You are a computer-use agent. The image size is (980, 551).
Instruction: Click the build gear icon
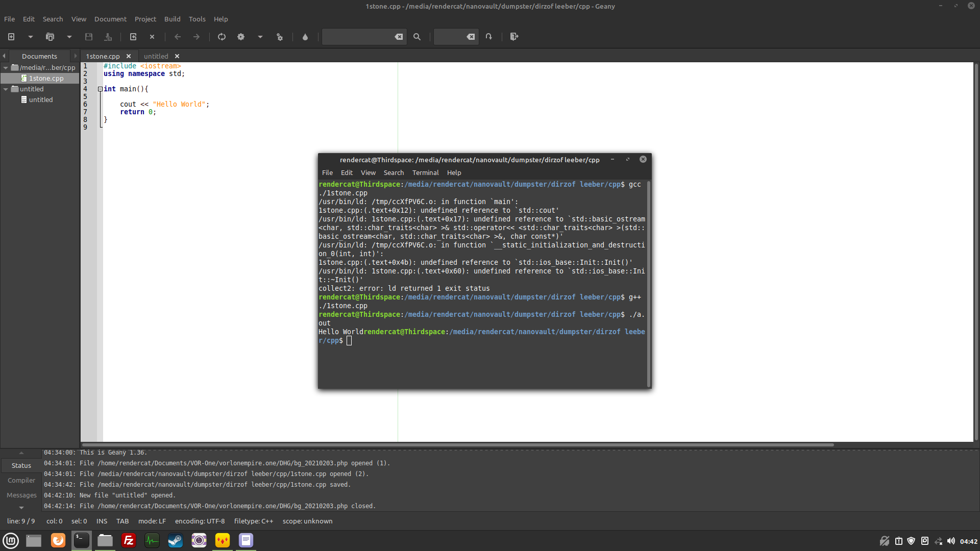tap(241, 37)
